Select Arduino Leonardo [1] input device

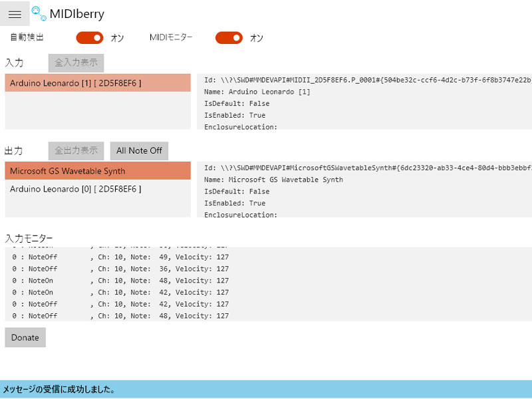[98, 83]
